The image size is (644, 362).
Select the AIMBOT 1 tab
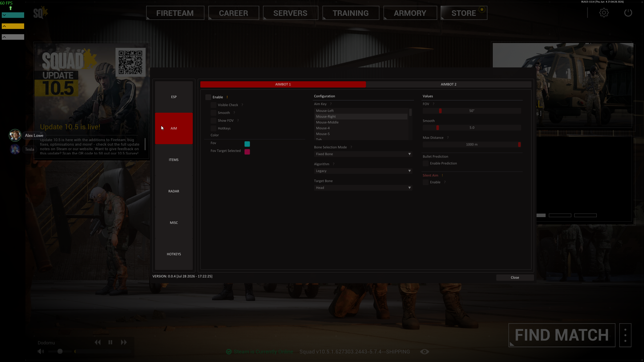click(x=283, y=84)
